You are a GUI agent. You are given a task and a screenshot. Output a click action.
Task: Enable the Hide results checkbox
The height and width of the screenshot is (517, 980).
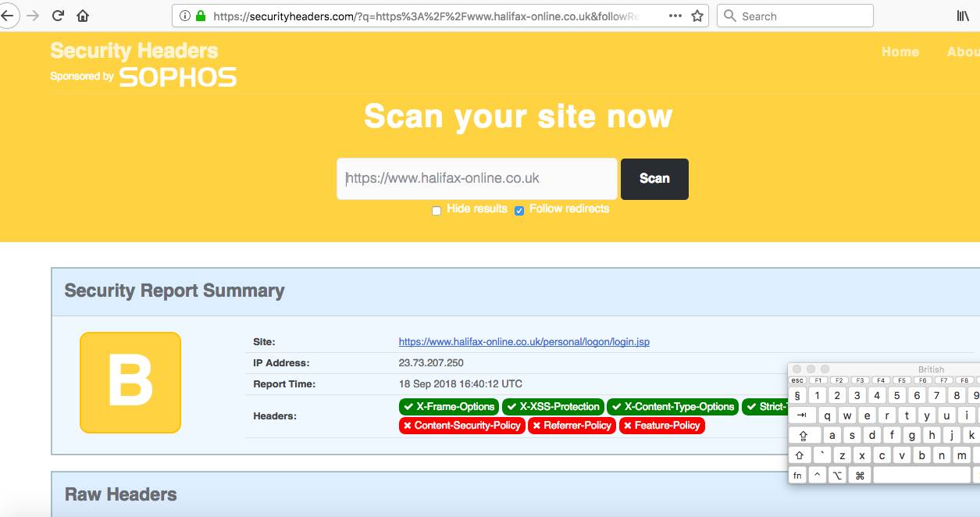tap(437, 211)
